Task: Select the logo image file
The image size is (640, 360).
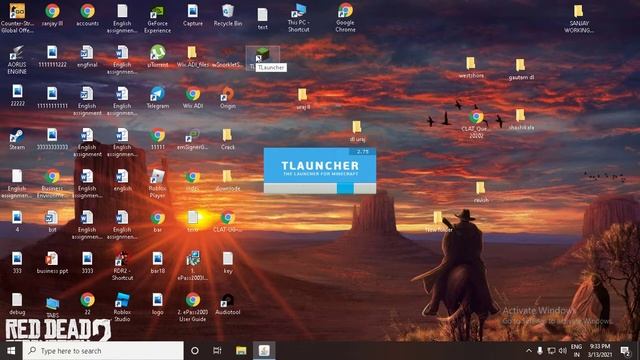Action: point(158,304)
